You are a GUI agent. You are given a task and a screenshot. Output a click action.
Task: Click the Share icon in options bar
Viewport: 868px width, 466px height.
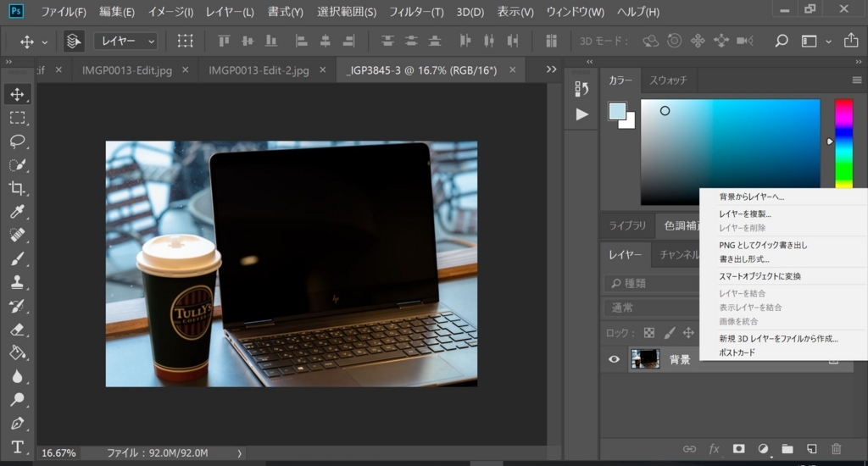coord(851,40)
